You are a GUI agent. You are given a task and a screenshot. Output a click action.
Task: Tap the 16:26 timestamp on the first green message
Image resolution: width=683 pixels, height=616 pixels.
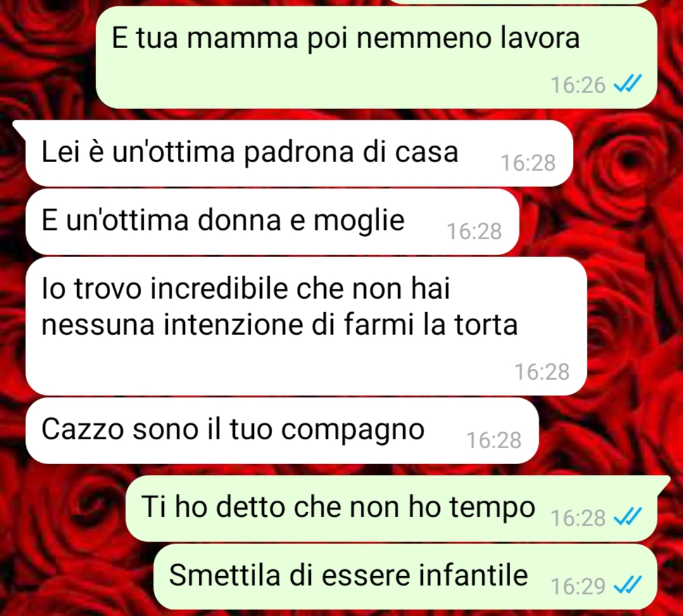tap(578, 85)
